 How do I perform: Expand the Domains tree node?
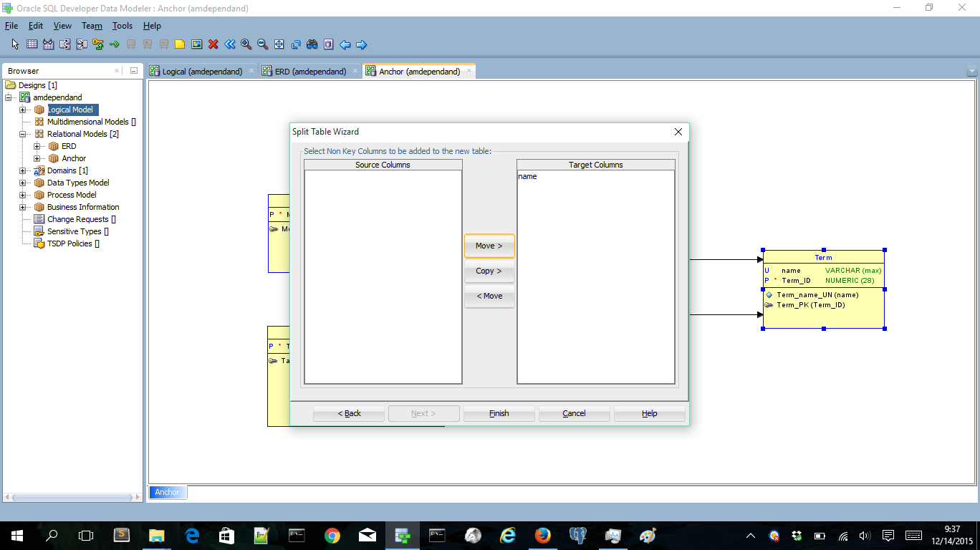pyautogui.click(x=23, y=170)
